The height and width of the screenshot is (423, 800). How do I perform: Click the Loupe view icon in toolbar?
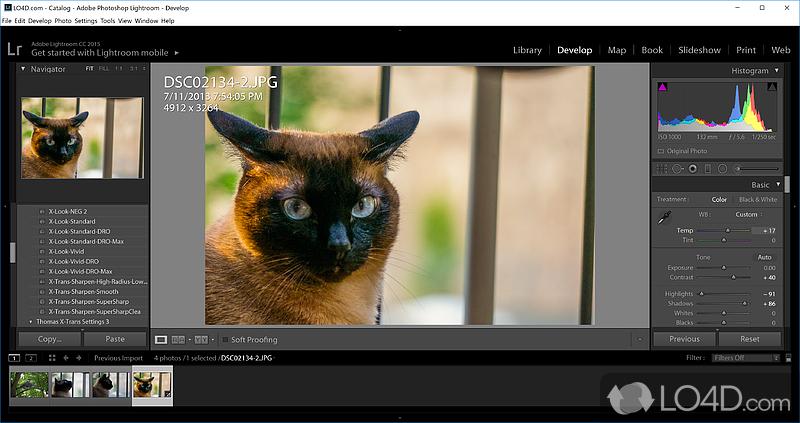coord(161,339)
